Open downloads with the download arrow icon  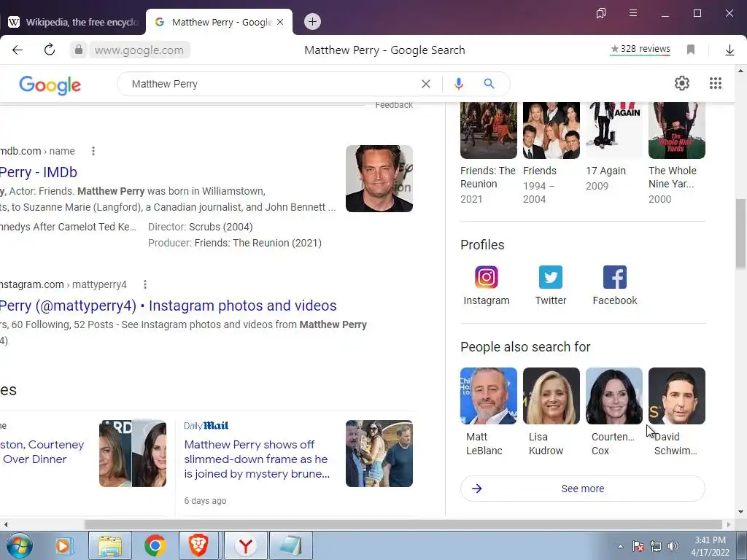729,50
